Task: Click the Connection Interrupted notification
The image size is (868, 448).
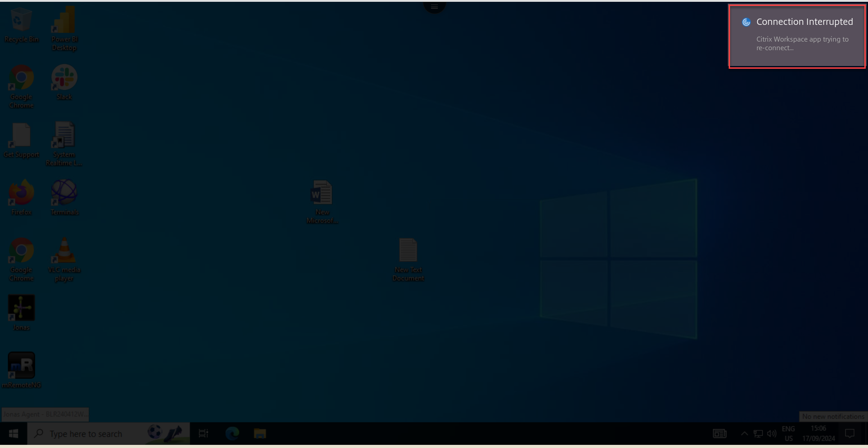Action: 797,36
